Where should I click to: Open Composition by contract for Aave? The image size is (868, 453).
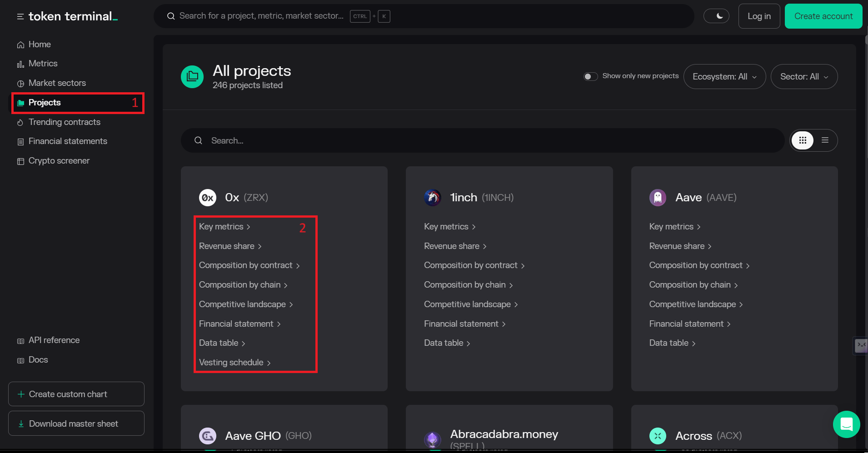(x=699, y=265)
